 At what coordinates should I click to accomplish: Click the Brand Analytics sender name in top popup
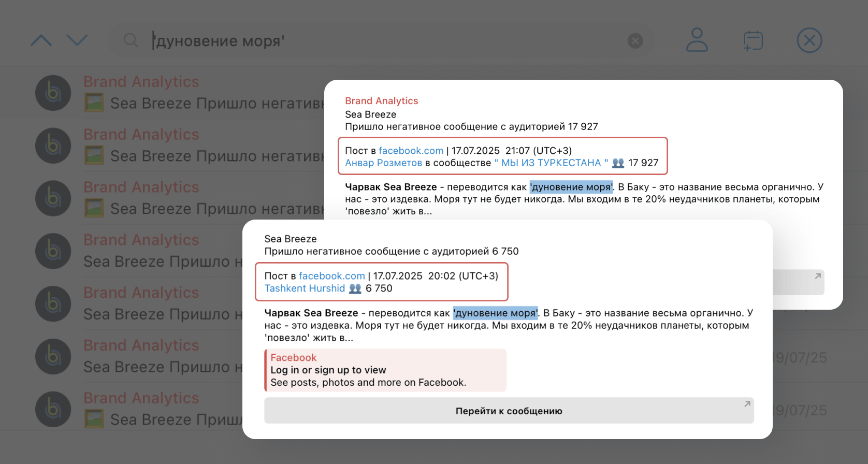[x=382, y=101]
